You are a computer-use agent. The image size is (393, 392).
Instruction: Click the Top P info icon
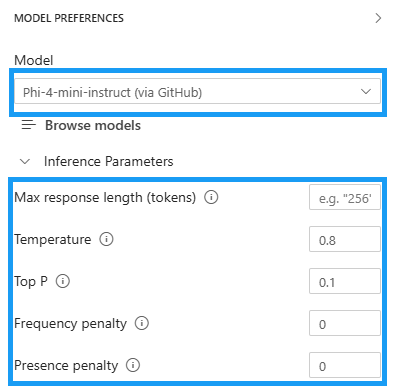coord(63,281)
